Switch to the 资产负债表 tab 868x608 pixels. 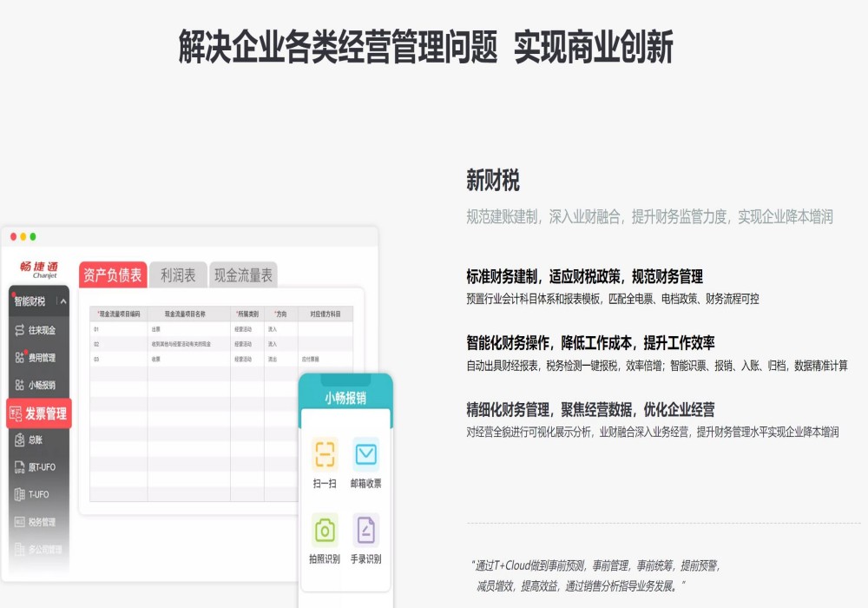pos(112,275)
